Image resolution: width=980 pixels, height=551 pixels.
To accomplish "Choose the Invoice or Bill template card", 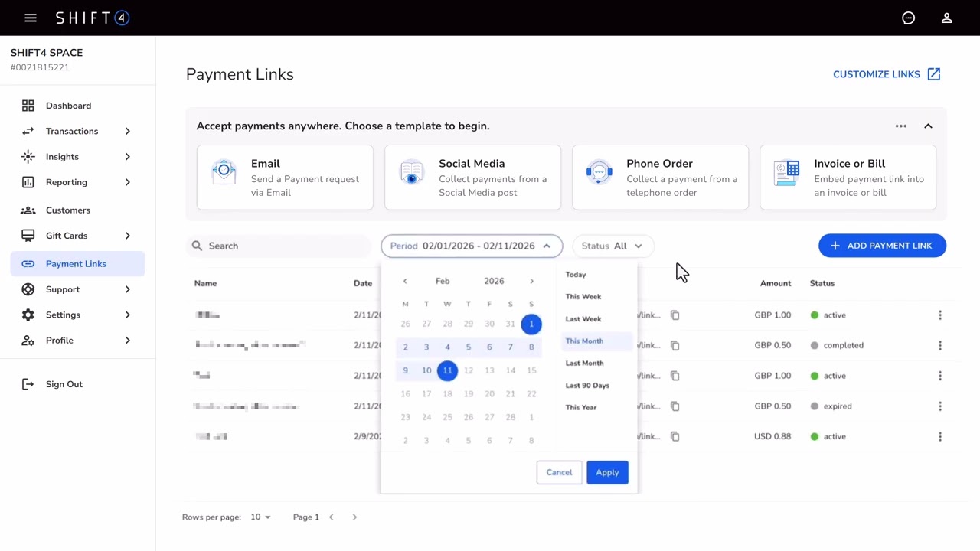I will pos(848,178).
